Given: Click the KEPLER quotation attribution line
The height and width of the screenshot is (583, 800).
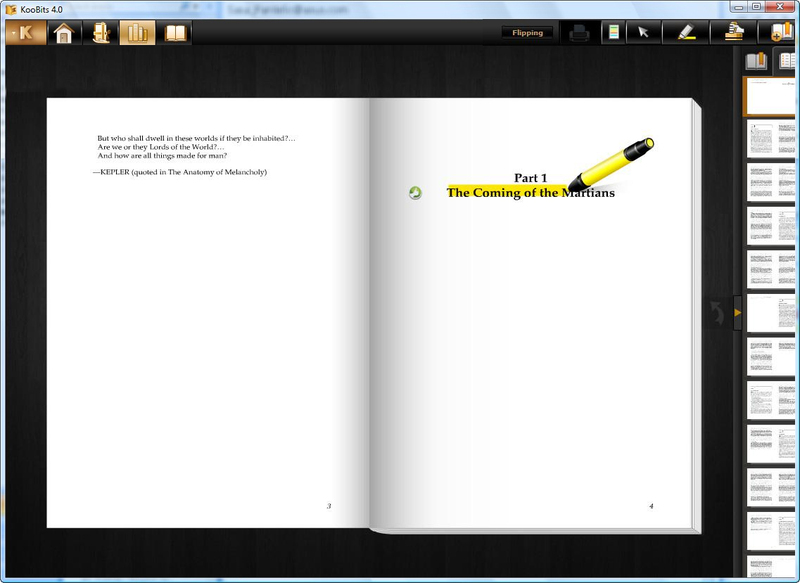Looking at the screenshot, I should tap(180, 172).
